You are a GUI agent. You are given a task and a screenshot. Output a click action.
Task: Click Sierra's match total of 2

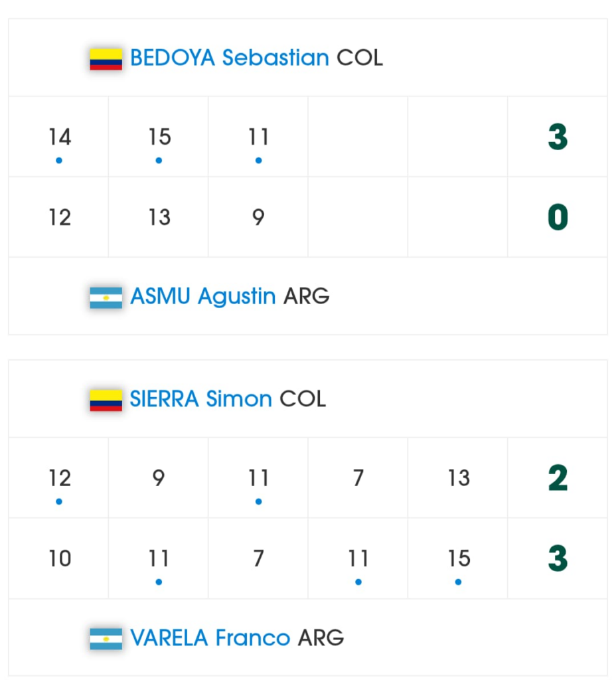tap(558, 478)
